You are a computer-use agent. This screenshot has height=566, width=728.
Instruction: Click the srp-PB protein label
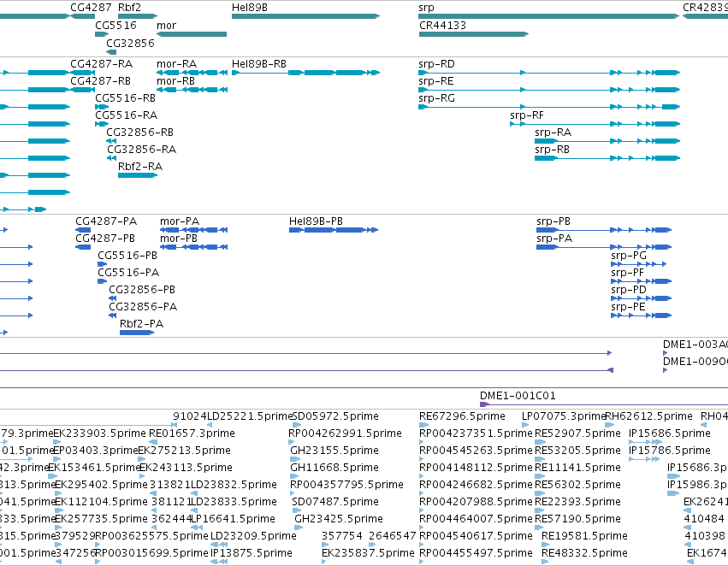(553, 221)
